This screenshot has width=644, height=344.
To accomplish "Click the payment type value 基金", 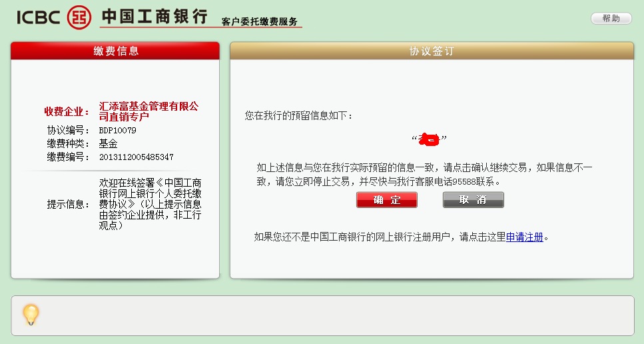I will (108, 143).
